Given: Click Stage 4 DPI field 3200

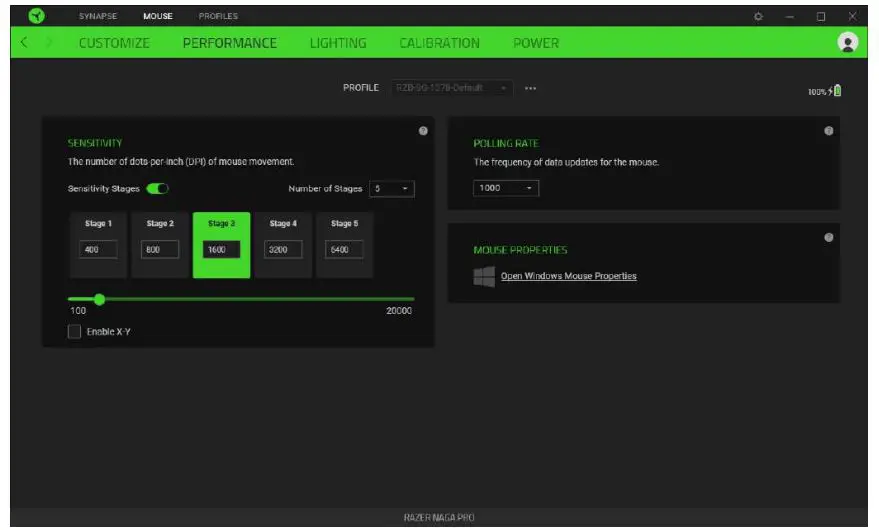Looking at the screenshot, I should point(283,250).
